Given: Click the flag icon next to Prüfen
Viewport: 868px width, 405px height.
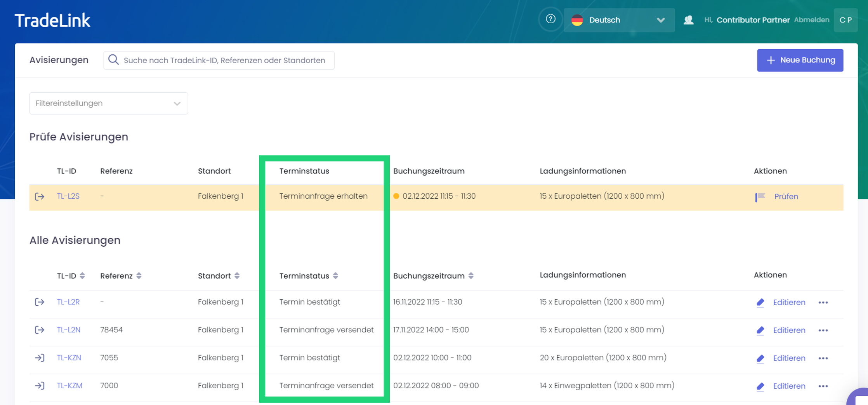Looking at the screenshot, I should 760,197.
